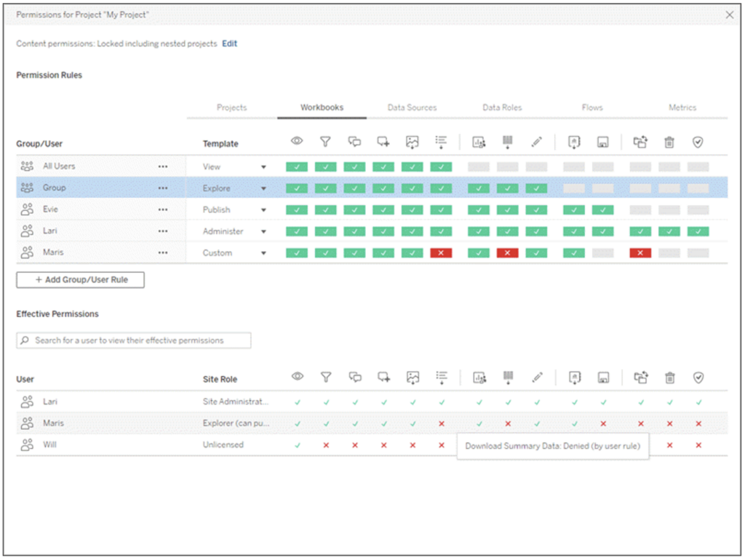Select the Set Permissions shield icon

698,141
